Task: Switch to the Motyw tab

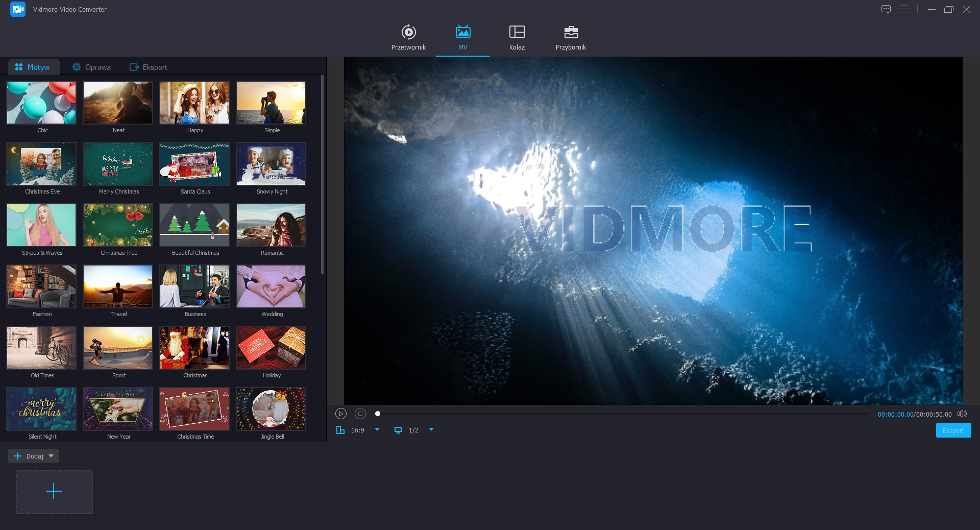Action: (33, 67)
